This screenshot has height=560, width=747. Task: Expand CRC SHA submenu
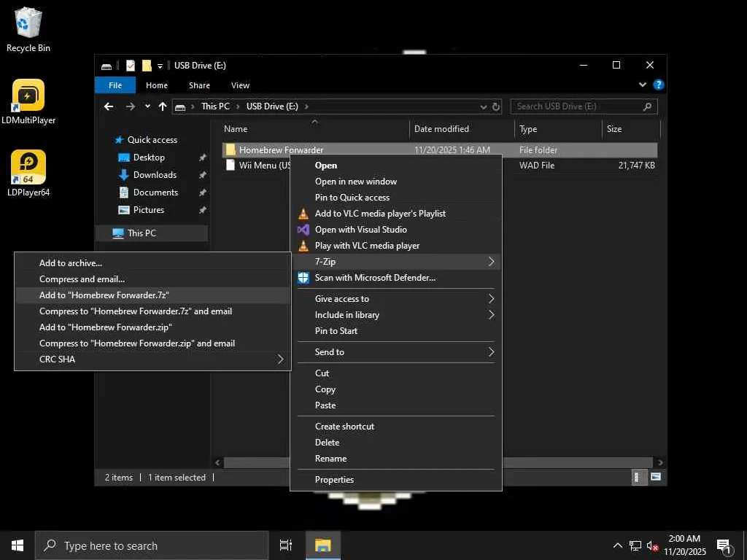click(152, 359)
